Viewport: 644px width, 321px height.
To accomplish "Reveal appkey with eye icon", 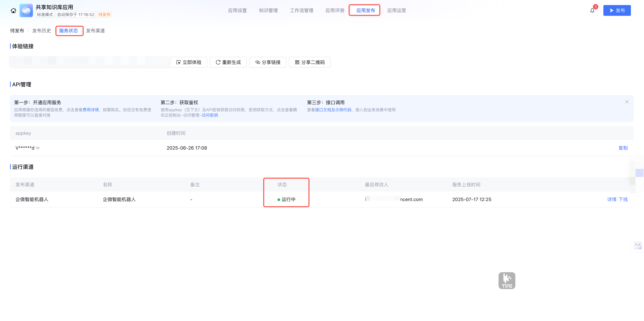I will click(x=38, y=148).
